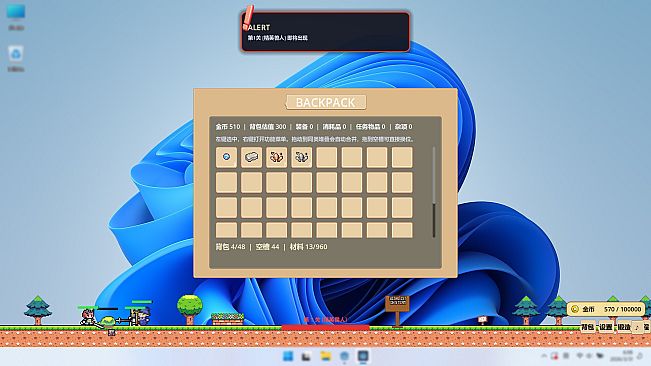Viewport: 651px width, 366px height.
Task: Click the brick flowerbed block
Action: click(228, 319)
